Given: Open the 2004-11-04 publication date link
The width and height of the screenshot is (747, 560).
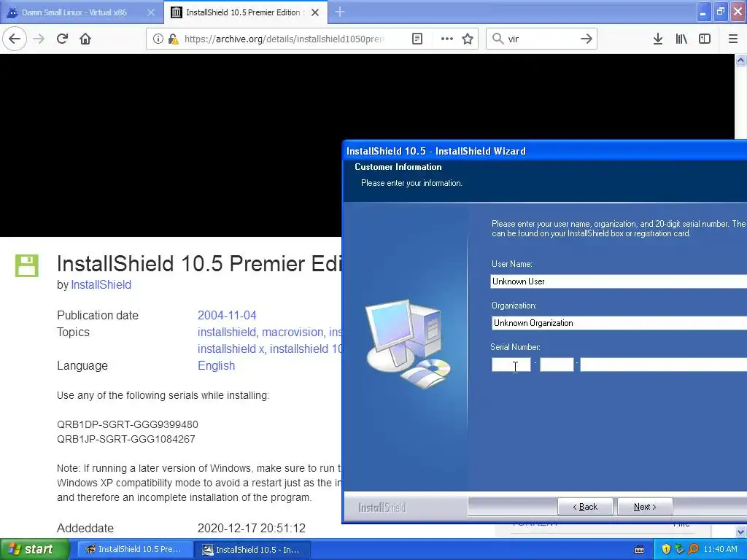Looking at the screenshot, I should (x=227, y=315).
